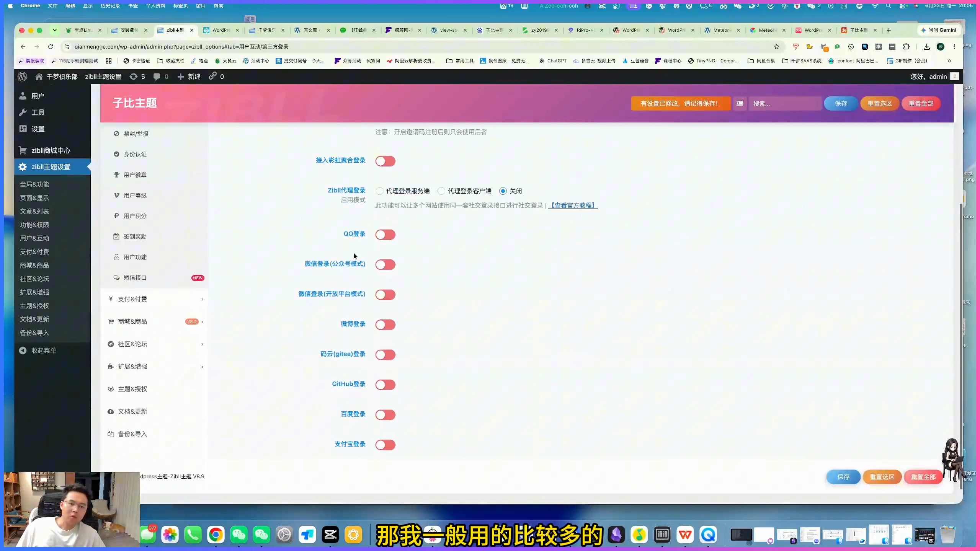Click the WordPress logo in admin bar
Screen dimensions: 980x551
(x=23, y=77)
